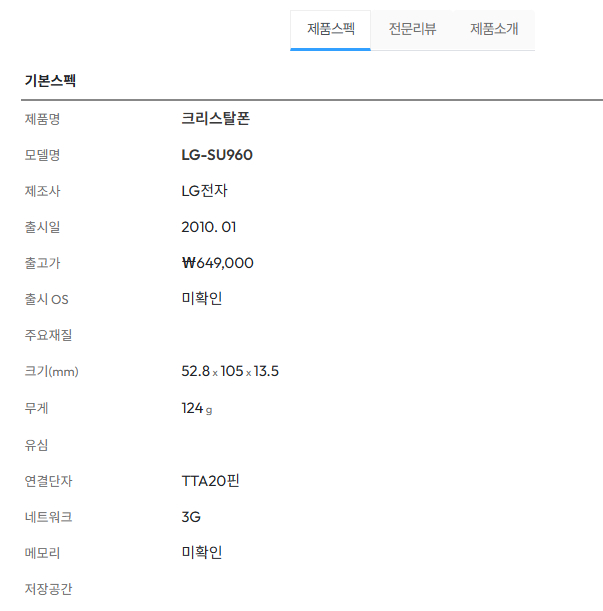Click the 연결단자 row label
This screenshot has height=611, width=603.
[x=48, y=481]
